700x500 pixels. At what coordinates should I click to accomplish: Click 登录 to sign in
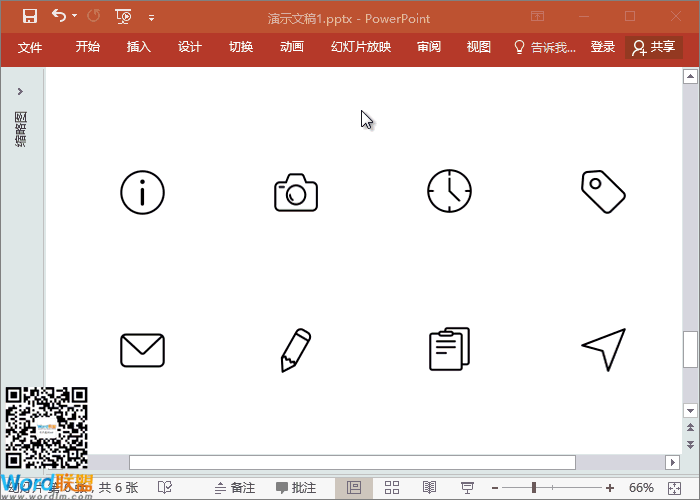pos(603,47)
